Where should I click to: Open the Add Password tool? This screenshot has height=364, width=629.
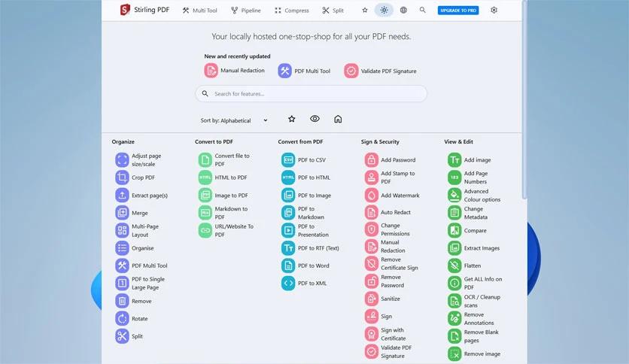click(x=390, y=159)
